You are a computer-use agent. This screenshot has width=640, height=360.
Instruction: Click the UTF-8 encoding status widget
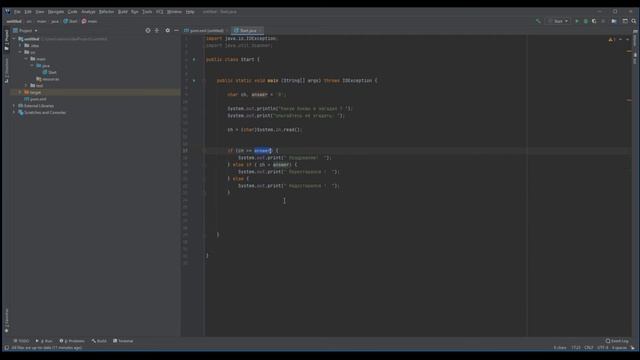click(x=602, y=348)
